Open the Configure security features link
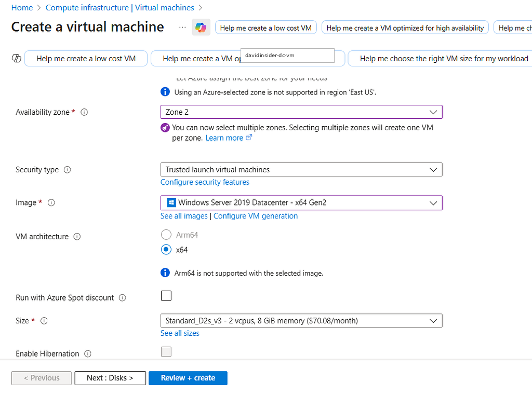The height and width of the screenshot is (395, 532). [205, 182]
